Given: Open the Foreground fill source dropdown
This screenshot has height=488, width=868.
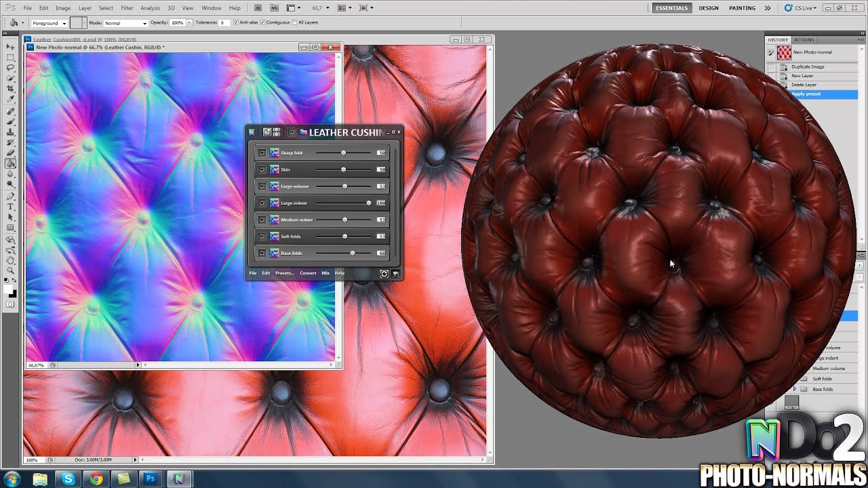Looking at the screenshot, I should pos(50,23).
